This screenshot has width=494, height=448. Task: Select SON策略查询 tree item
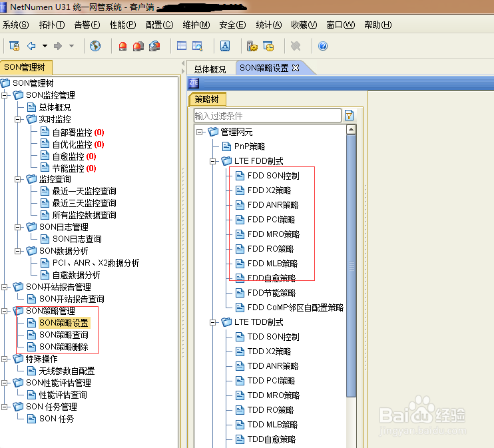click(x=58, y=335)
